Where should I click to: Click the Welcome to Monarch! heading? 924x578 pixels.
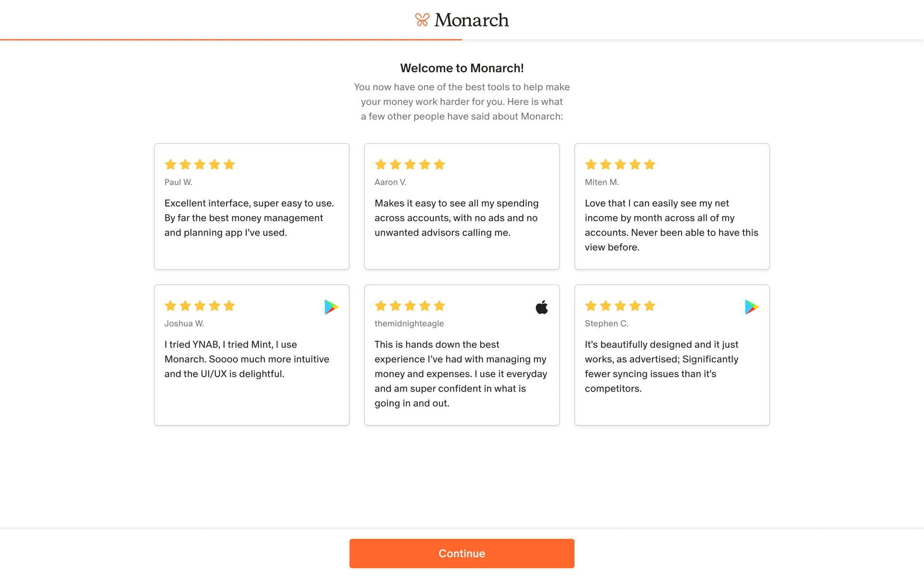click(x=462, y=68)
